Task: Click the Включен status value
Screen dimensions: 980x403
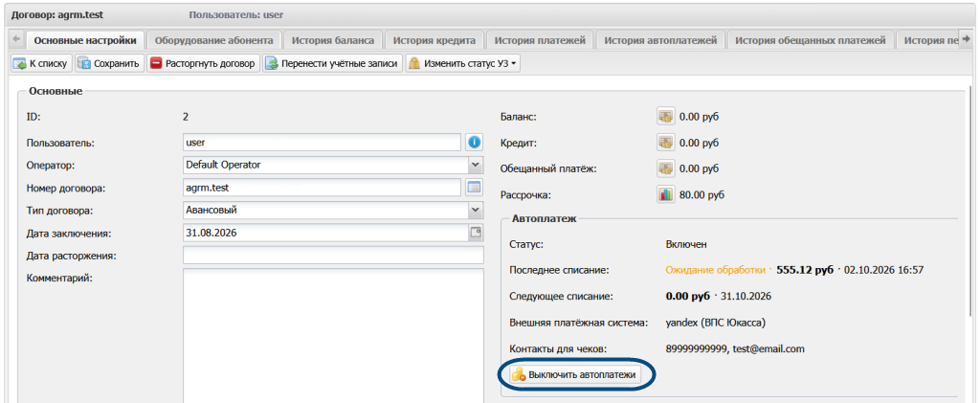Action: (686, 244)
